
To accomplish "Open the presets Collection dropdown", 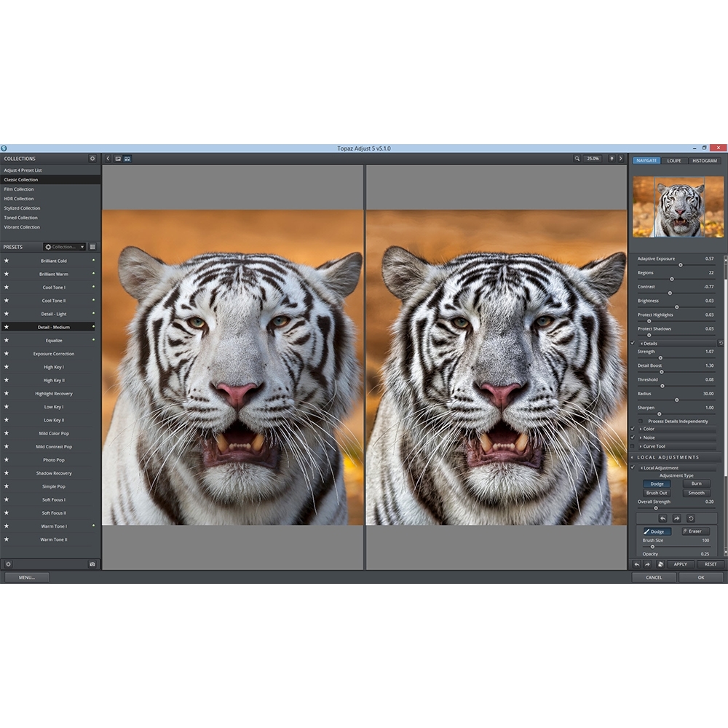I will pyautogui.click(x=64, y=247).
